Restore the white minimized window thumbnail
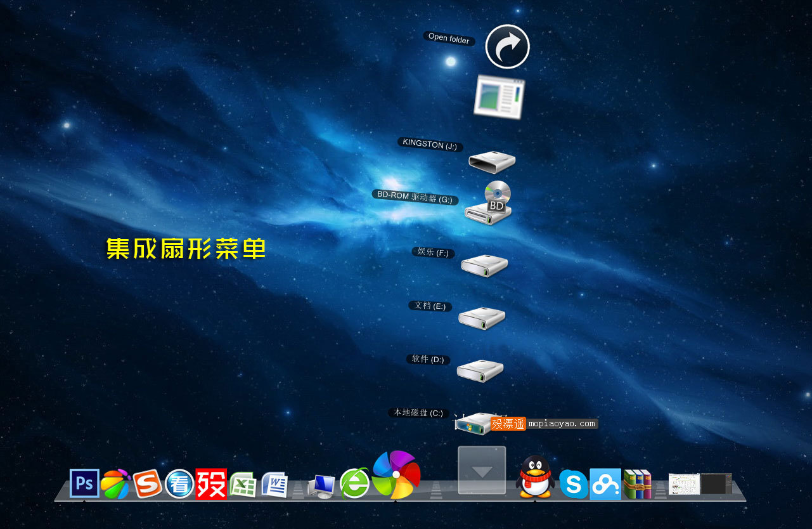The height and width of the screenshot is (529, 812). pos(684,484)
